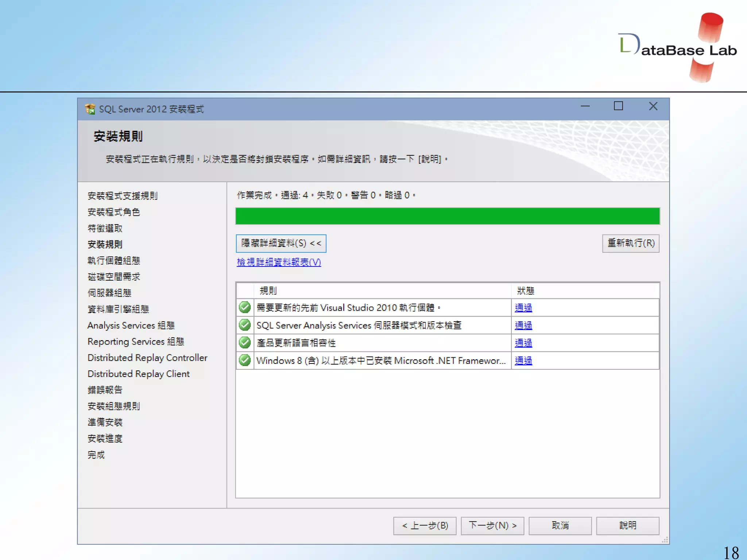Click rule text 需要更新的先前 Visual Studio 2010 執行個體
The image size is (747, 560).
[x=348, y=308]
